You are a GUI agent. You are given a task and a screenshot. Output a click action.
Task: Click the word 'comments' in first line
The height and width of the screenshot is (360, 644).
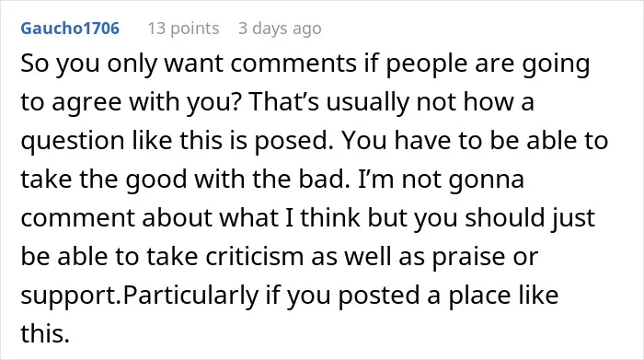pos(293,64)
